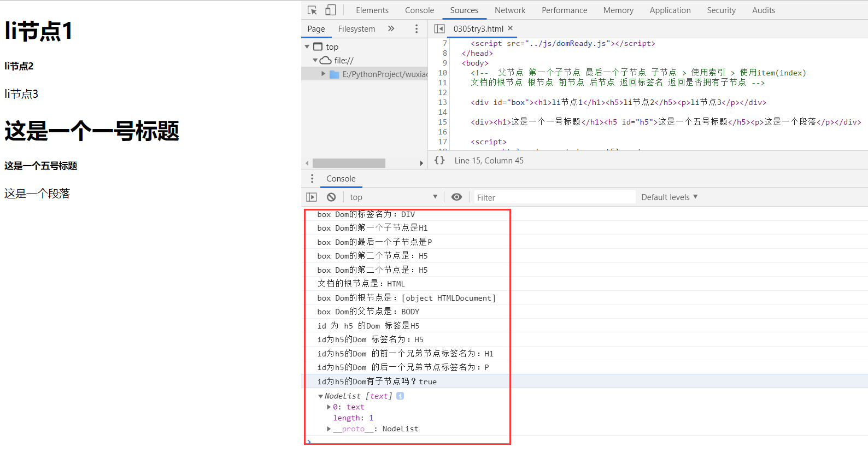Click log line 'box Dom的标签名为: DIV'

click(366, 214)
